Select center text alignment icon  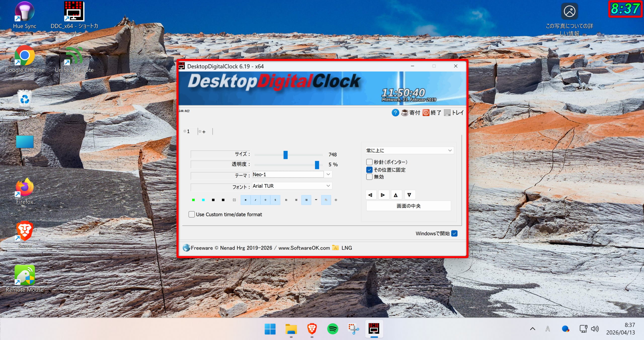tap(296, 200)
